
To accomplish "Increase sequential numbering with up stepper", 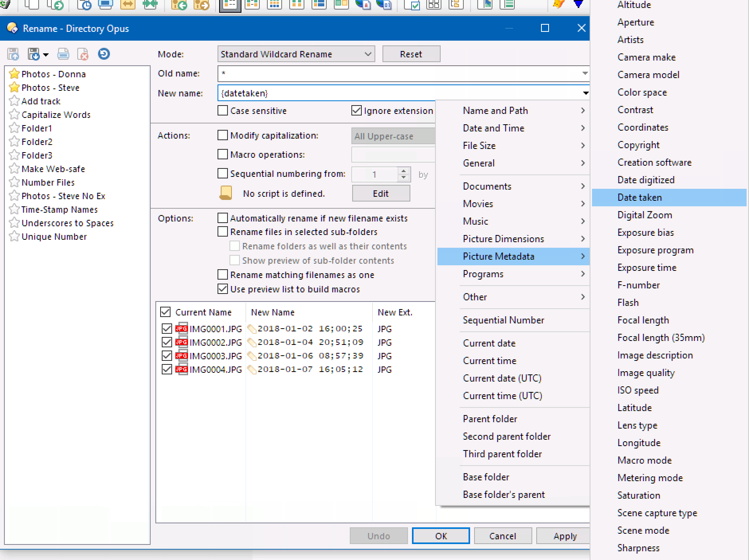I will pos(404,170).
